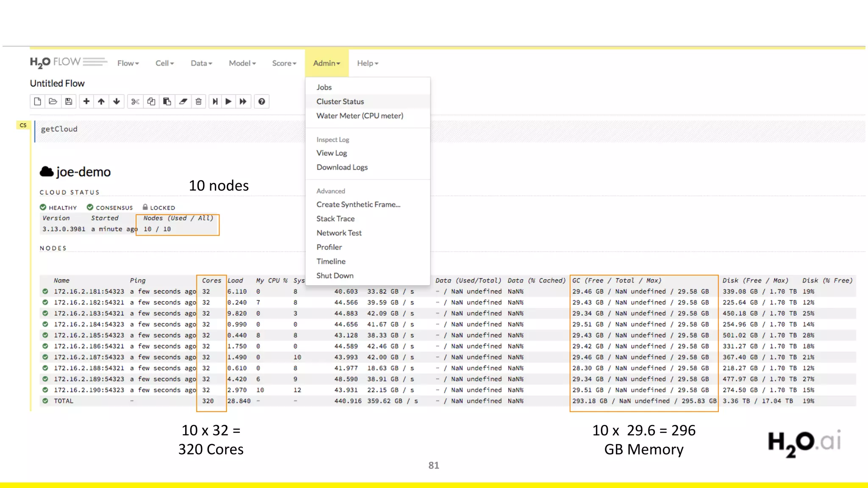This screenshot has height=488, width=868.
Task: Click node name 172.16.2.182:54321
Action: [89, 302]
